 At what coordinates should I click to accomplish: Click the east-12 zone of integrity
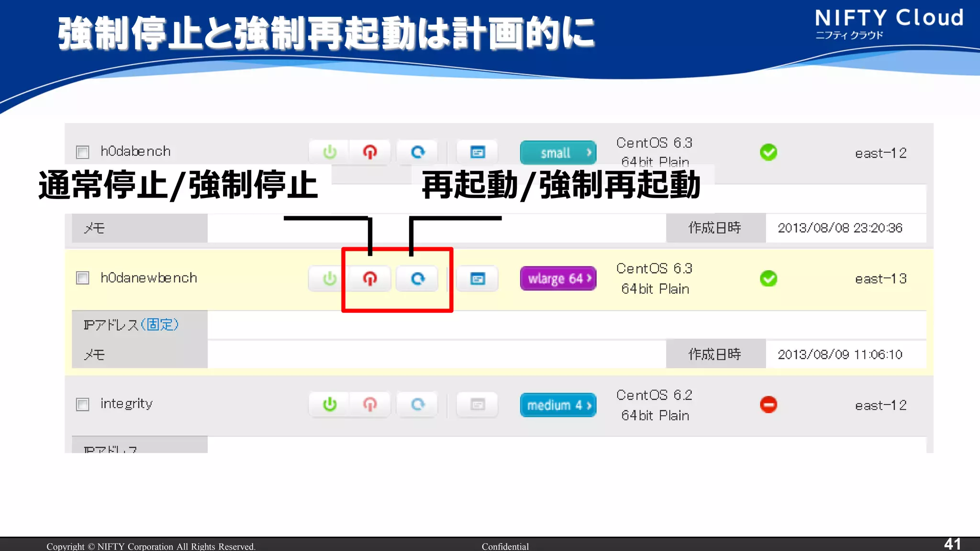[881, 406]
